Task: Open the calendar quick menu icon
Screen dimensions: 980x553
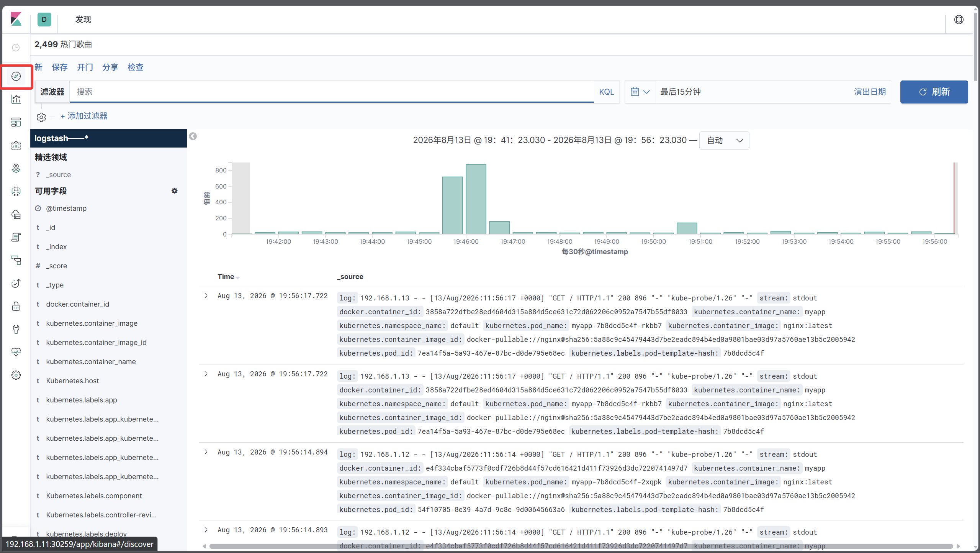Action: [x=640, y=92]
